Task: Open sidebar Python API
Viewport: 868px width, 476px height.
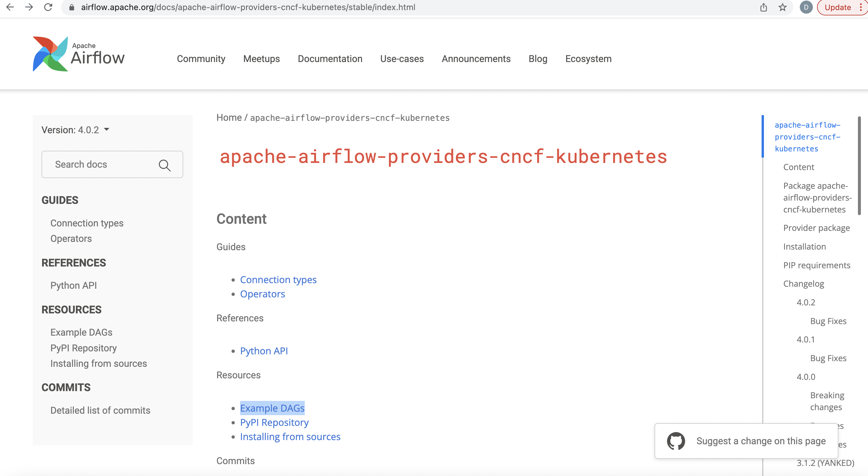Action: [x=74, y=285]
